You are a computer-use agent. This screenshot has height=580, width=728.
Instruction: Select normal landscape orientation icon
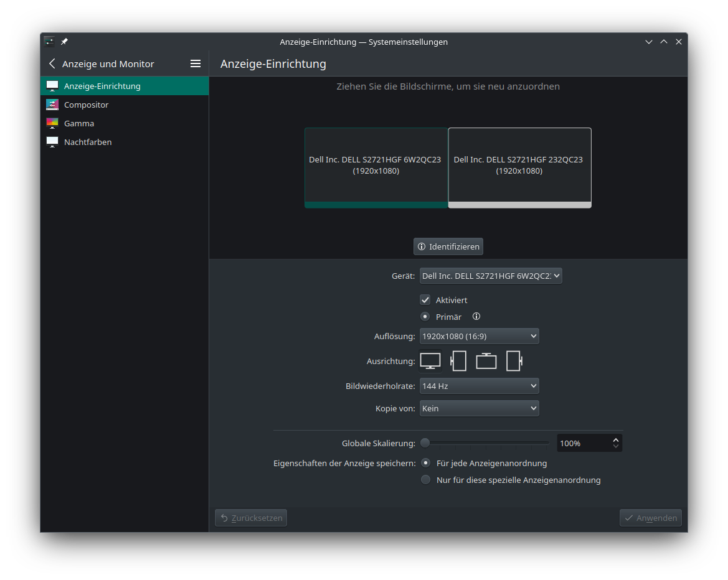coord(430,361)
